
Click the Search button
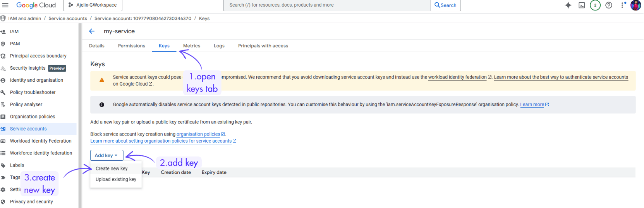pos(446,5)
